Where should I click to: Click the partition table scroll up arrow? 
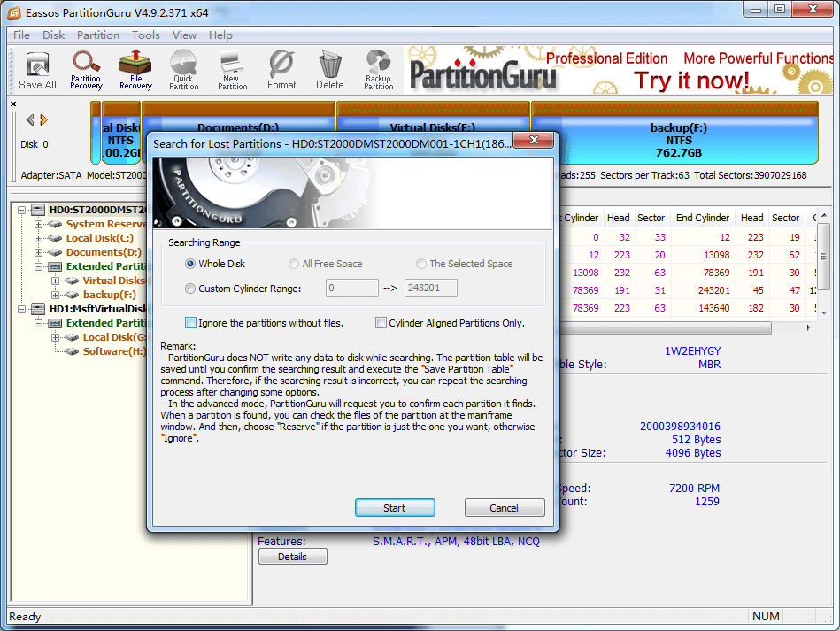[x=824, y=215]
